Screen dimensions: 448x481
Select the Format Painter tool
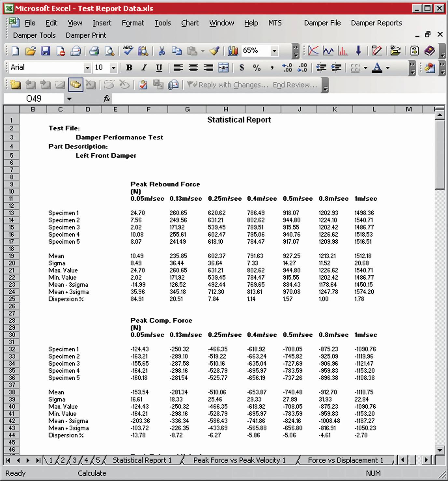(213, 51)
